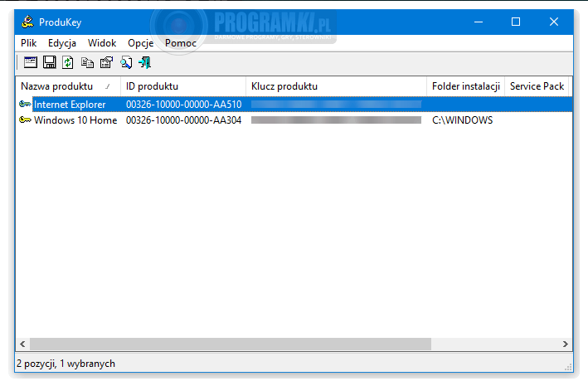The height and width of the screenshot is (386, 588).
Task: Open the Select Source toolbar icon
Action: (x=31, y=62)
